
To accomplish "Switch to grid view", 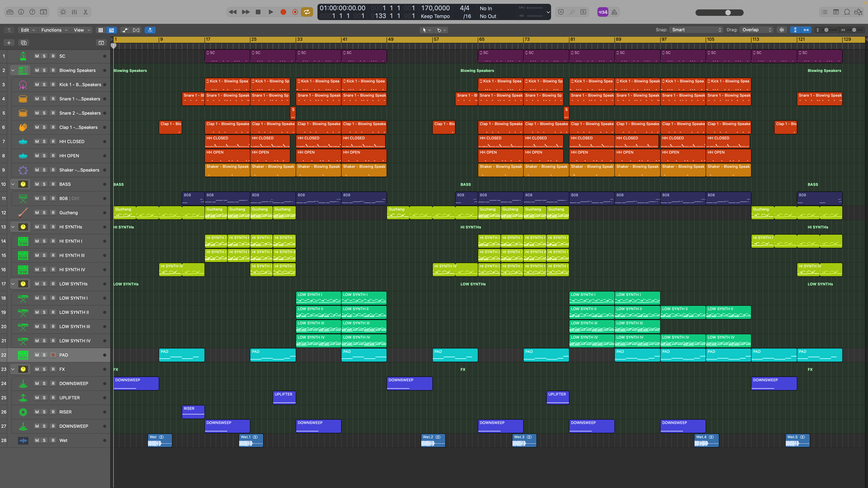I will click(x=101, y=30).
